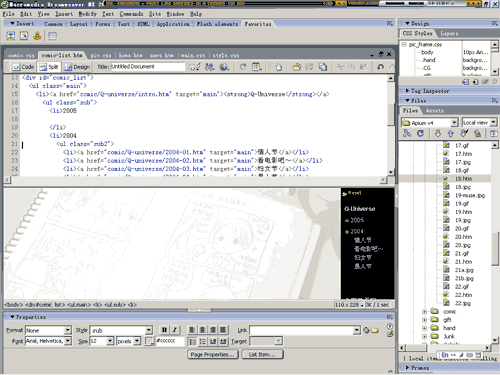Select the Application category in the Insert bar
Viewport: 500px width, 375px height.
click(173, 24)
